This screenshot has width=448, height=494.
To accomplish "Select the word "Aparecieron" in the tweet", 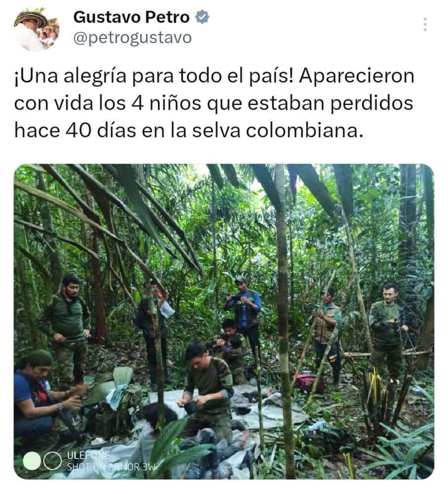I will coord(356,76).
